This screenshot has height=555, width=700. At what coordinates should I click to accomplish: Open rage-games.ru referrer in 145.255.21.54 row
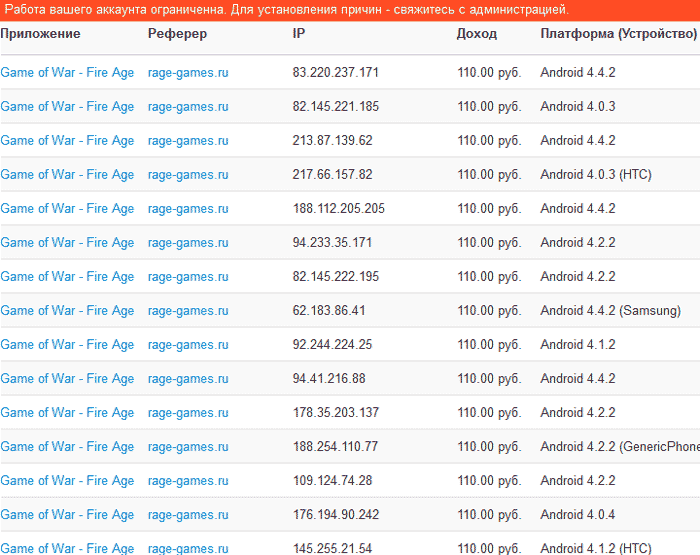(188, 548)
